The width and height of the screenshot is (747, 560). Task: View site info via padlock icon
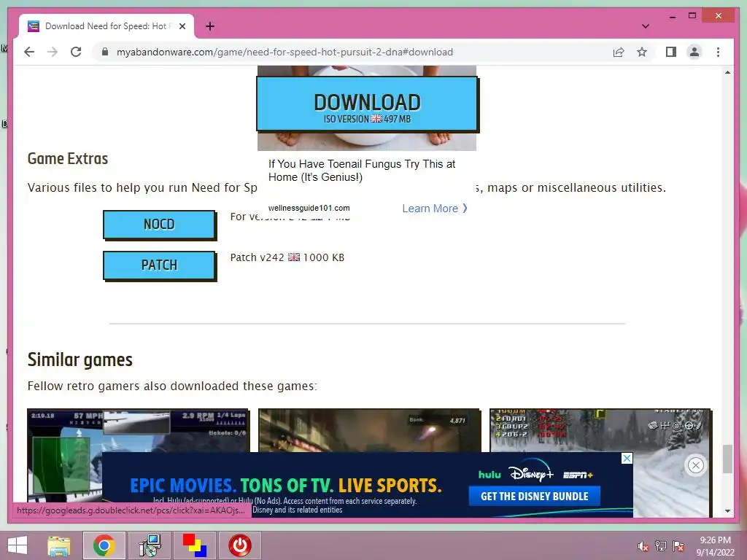coord(105,52)
